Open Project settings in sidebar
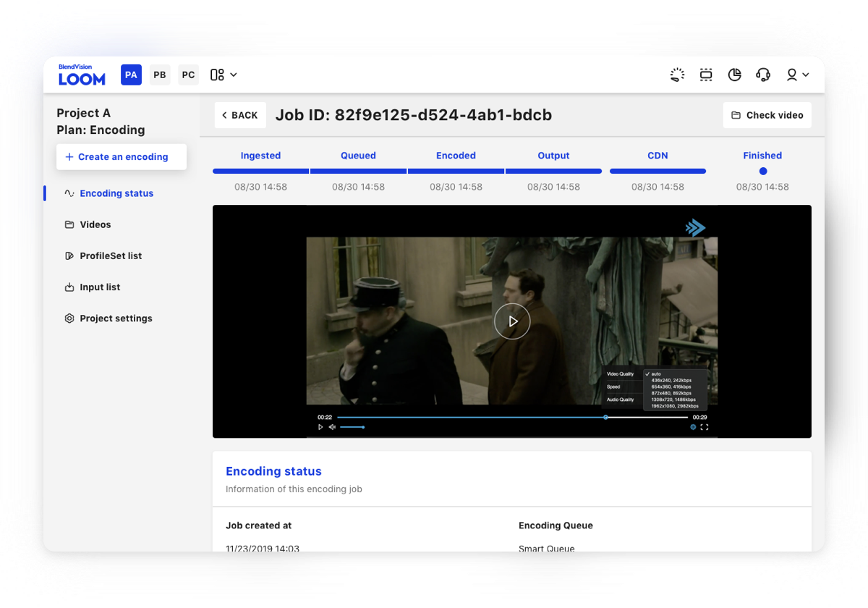The height and width of the screenshot is (608, 868). coord(109,318)
